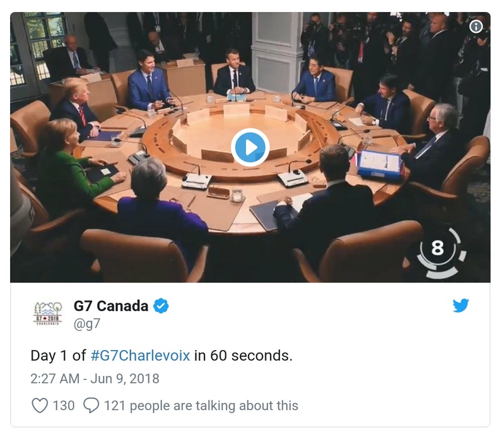Open the Twitter bird icon
This screenshot has width=504, height=439.
pyautogui.click(x=460, y=306)
